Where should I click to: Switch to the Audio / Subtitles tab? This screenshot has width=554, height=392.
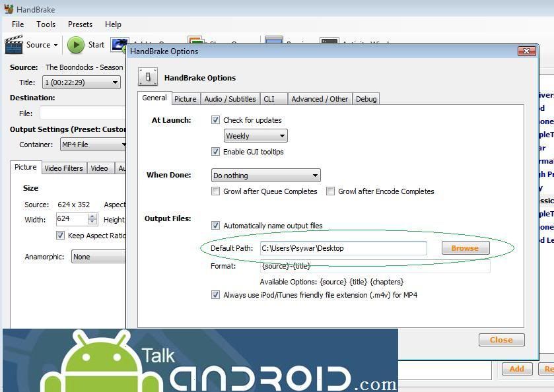[230, 99]
